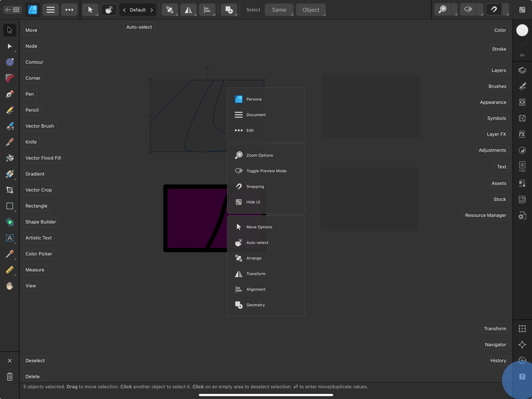Click the back to home button
Image resolution: width=532 pixels, height=399 pixels.
click(12, 10)
